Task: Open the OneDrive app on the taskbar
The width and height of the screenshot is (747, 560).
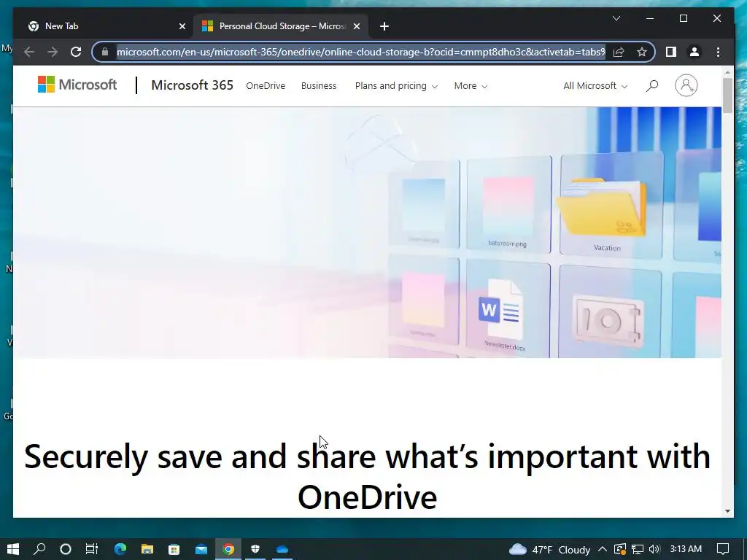Action: coord(282,549)
